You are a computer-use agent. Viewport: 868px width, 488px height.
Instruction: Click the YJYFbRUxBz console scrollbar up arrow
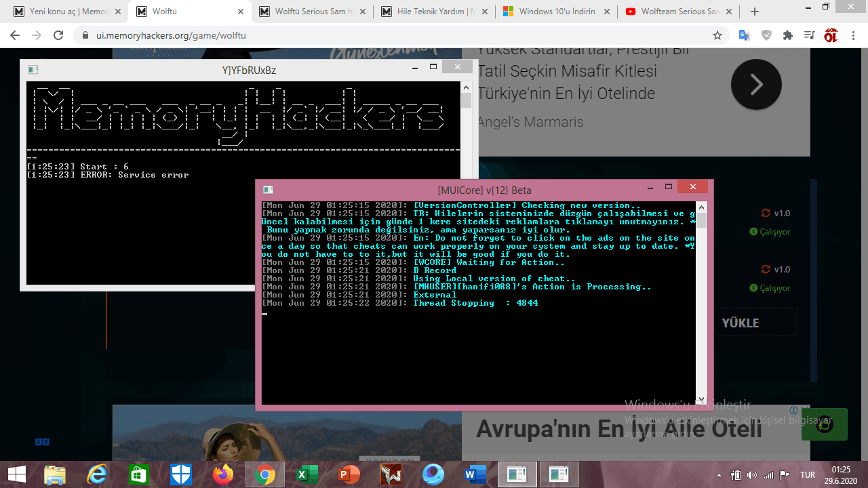[x=466, y=87]
